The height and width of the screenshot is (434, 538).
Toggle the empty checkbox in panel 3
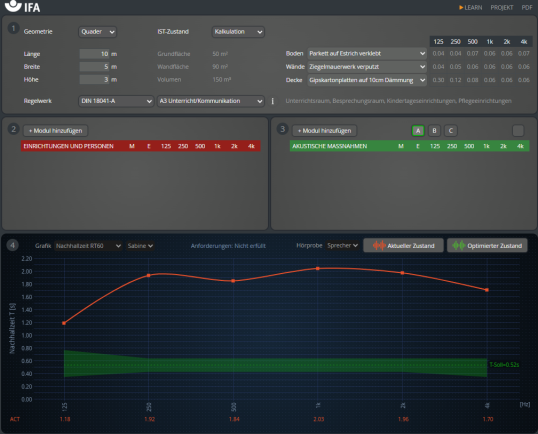pyautogui.click(x=518, y=131)
